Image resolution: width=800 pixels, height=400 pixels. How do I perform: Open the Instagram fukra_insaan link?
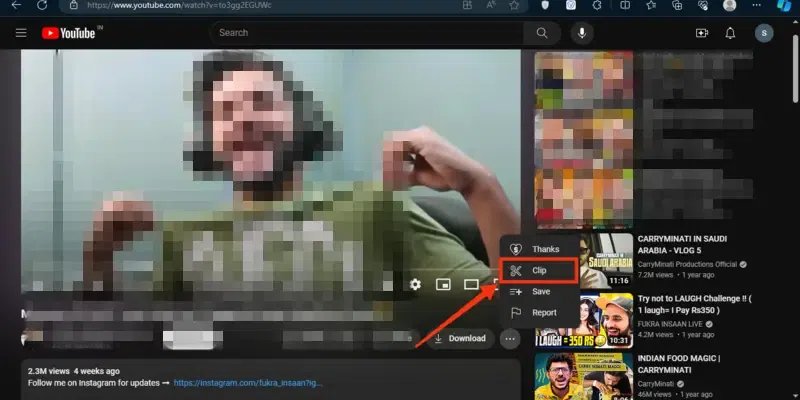pyautogui.click(x=248, y=383)
